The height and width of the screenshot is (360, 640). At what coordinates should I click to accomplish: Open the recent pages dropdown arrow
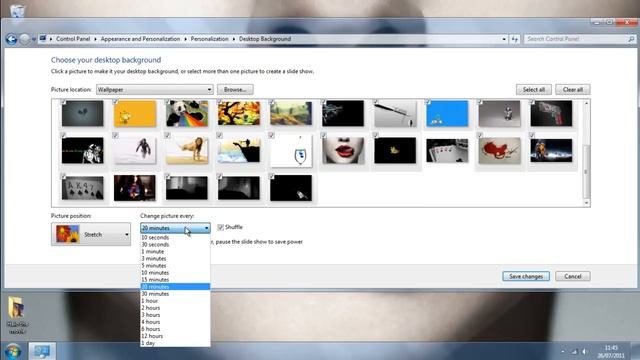[34, 39]
